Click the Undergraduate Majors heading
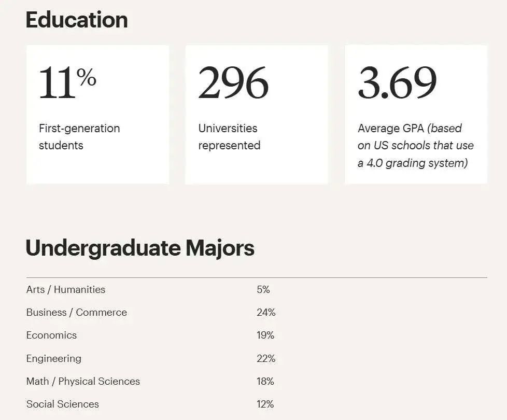507x420 pixels. (140, 248)
